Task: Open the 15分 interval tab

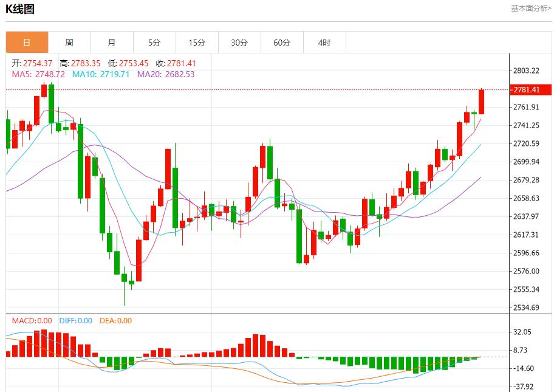Action: pyautogui.click(x=197, y=43)
